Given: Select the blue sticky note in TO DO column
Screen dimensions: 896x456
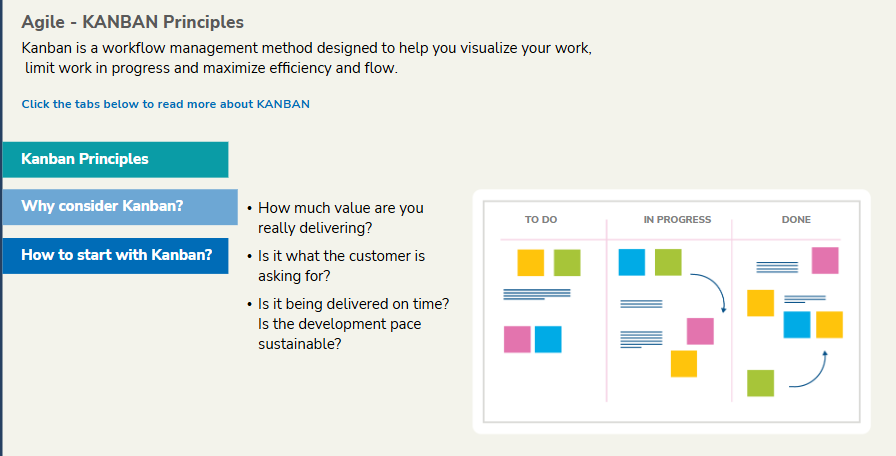Looking at the screenshot, I should pyautogui.click(x=548, y=339).
